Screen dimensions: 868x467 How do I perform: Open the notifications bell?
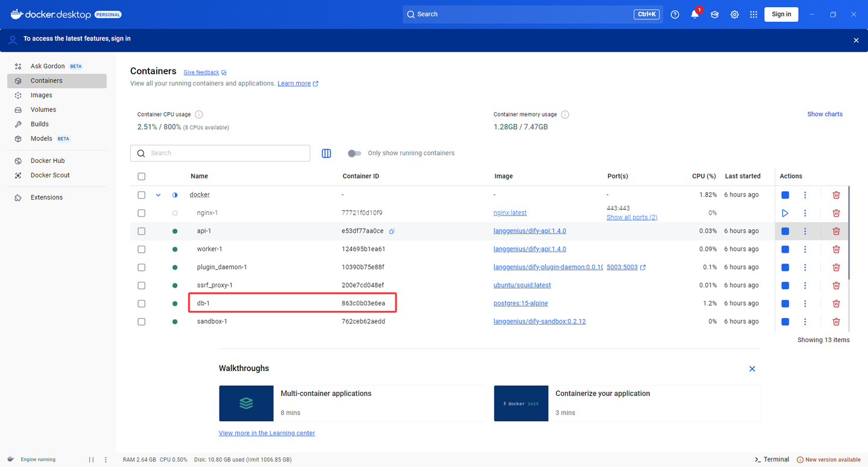point(694,14)
